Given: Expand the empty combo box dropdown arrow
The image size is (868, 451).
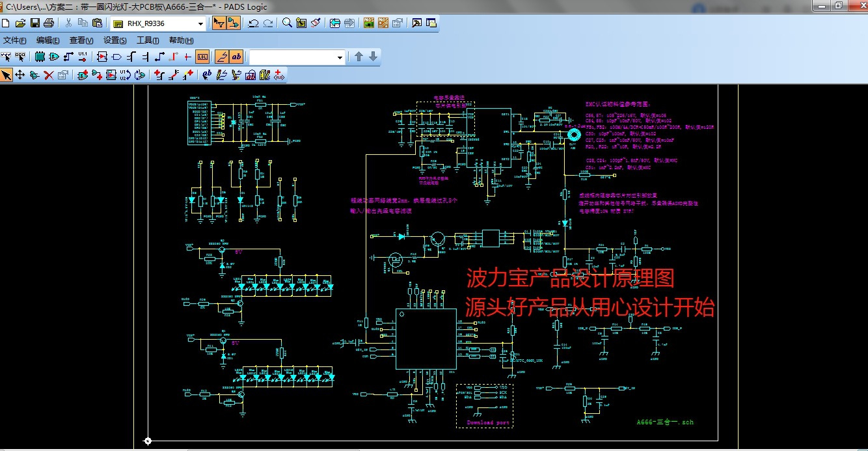Looking at the screenshot, I should tap(340, 58).
